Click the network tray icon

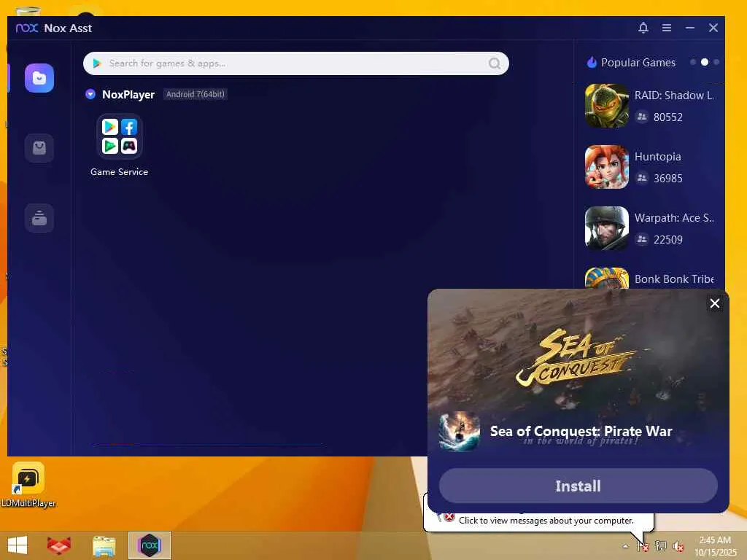[660, 546]
